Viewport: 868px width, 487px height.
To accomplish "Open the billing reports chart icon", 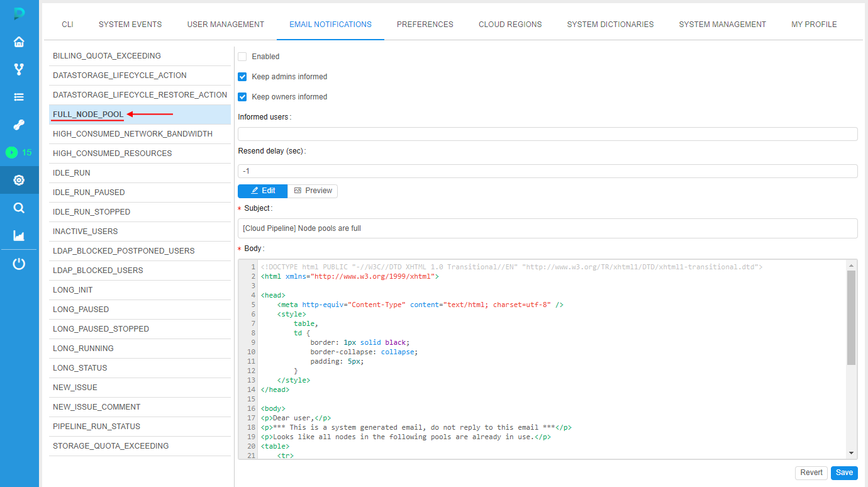I will [19, 235].
